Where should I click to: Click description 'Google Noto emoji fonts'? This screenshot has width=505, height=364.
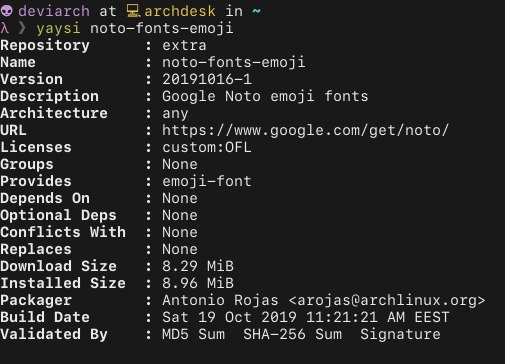[x=265, y=96]
